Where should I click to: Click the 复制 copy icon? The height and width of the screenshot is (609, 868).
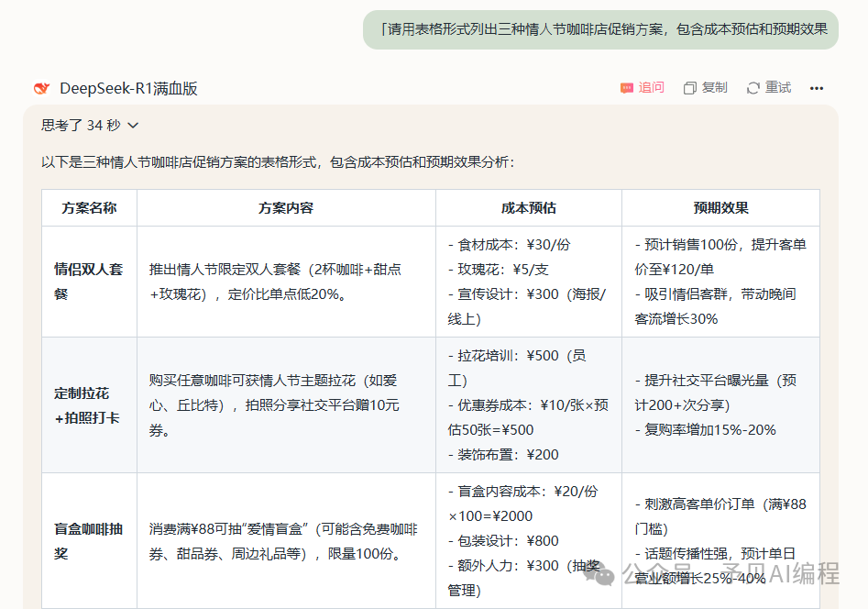690,88
